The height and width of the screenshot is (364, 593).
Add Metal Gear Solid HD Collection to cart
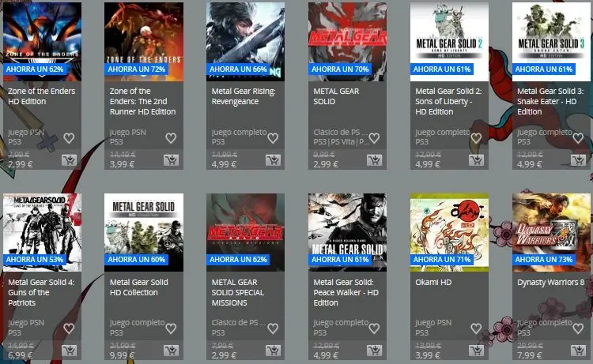click(x=171, y=351)
